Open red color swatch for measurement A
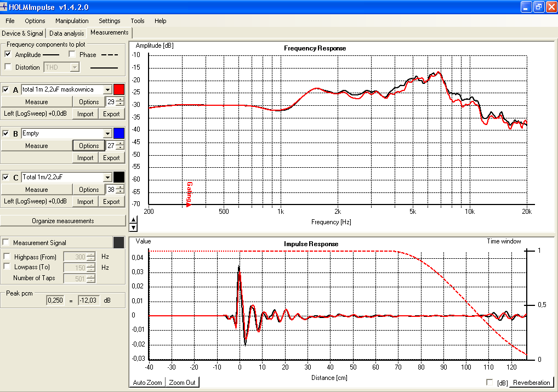 119,89
